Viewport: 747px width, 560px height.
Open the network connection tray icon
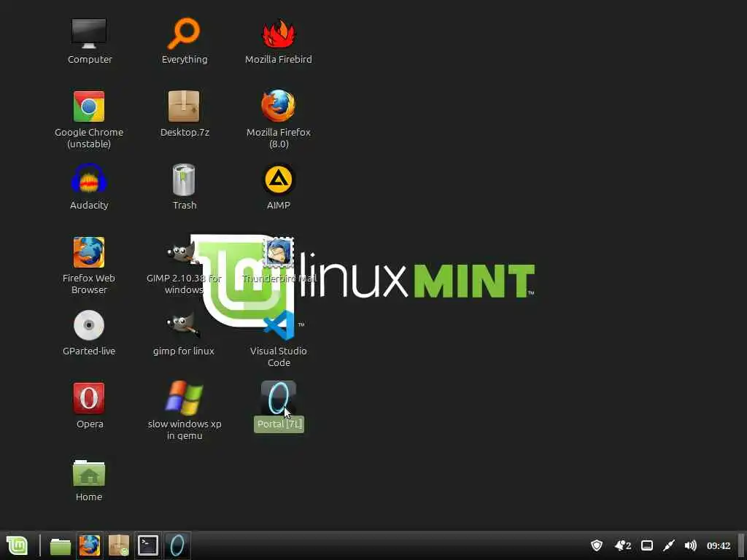pyautogui.click(x=669, y=545)
